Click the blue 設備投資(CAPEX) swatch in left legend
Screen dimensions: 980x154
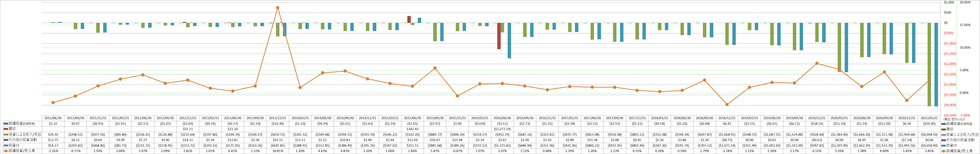(x=6, y=124)
